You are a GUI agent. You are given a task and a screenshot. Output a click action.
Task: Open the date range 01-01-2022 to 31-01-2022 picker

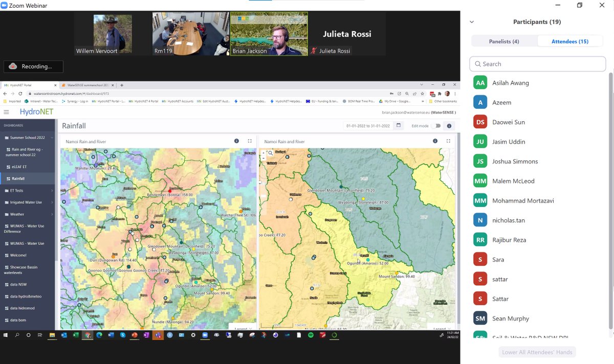coord(369,126)
